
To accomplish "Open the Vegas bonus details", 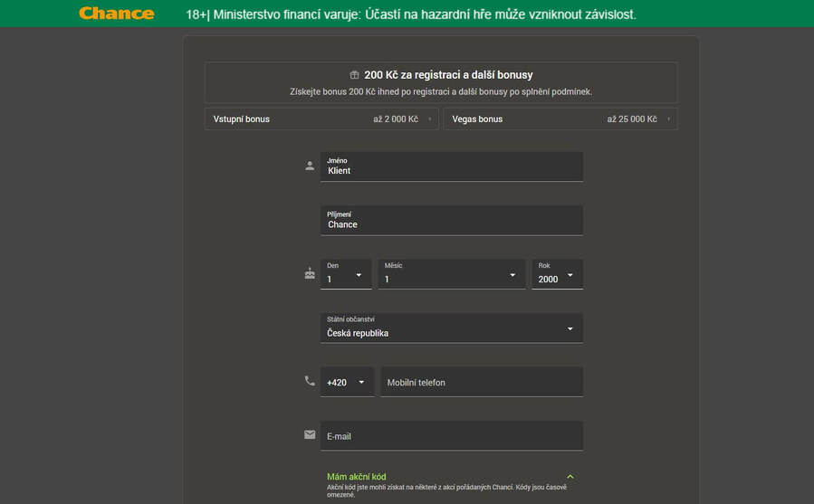I will tap(560, 119).
